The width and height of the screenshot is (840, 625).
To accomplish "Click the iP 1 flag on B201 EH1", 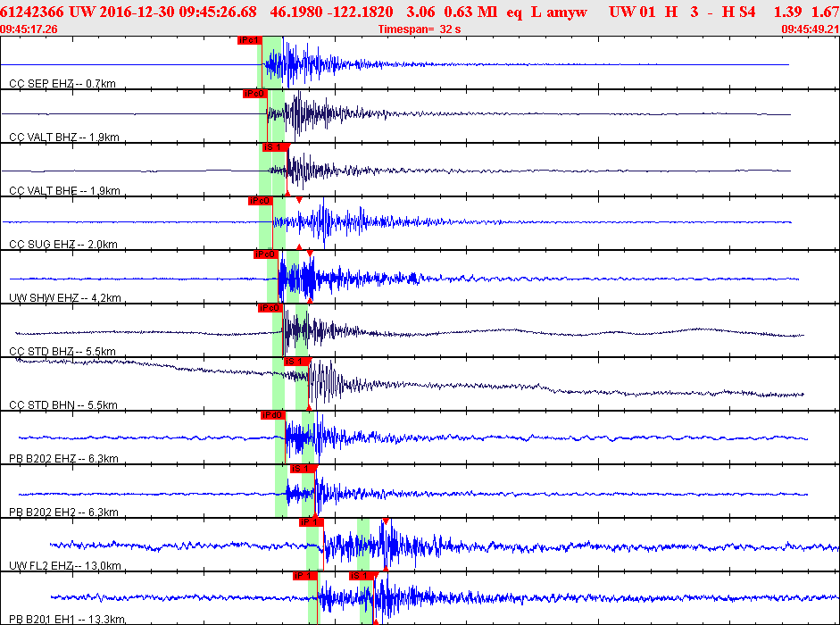I will point(305,576).
